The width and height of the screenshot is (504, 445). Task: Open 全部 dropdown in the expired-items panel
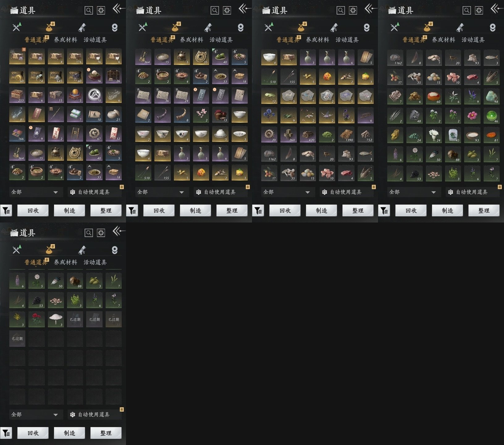35,414
